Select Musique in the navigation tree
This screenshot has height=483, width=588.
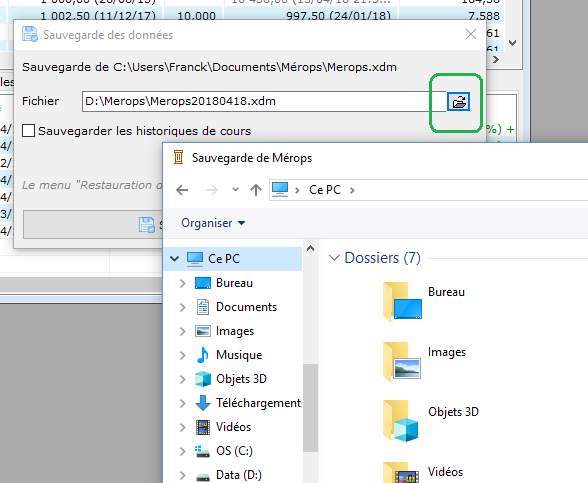(x=239, y=355)
